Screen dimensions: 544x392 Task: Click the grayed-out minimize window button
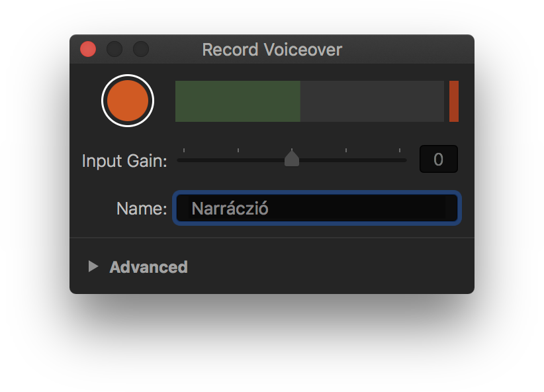[114, 49]
